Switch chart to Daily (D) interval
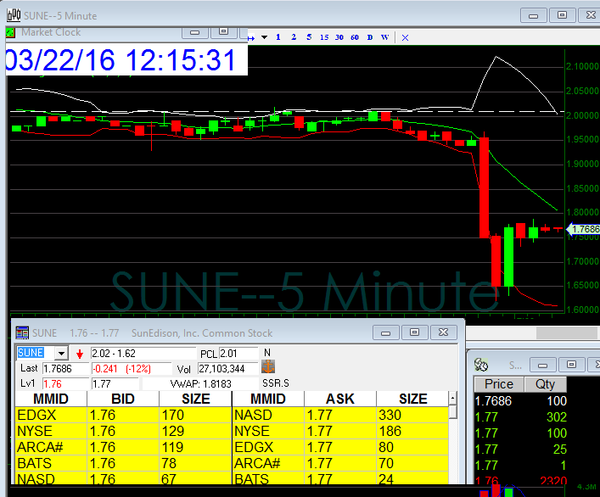600x497 pixels. [x=370, y=37]
